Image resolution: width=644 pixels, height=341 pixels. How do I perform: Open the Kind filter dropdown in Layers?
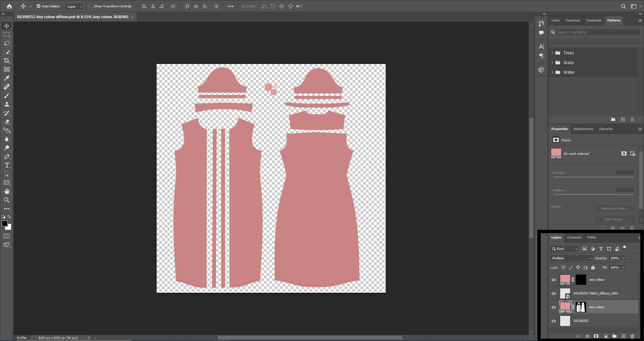pyautogui.click(x=564, y=249)
